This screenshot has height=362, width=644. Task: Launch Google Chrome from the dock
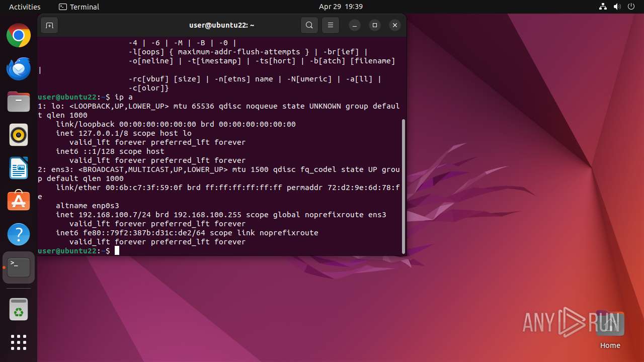pyautogui.click(x=19, y=36)
